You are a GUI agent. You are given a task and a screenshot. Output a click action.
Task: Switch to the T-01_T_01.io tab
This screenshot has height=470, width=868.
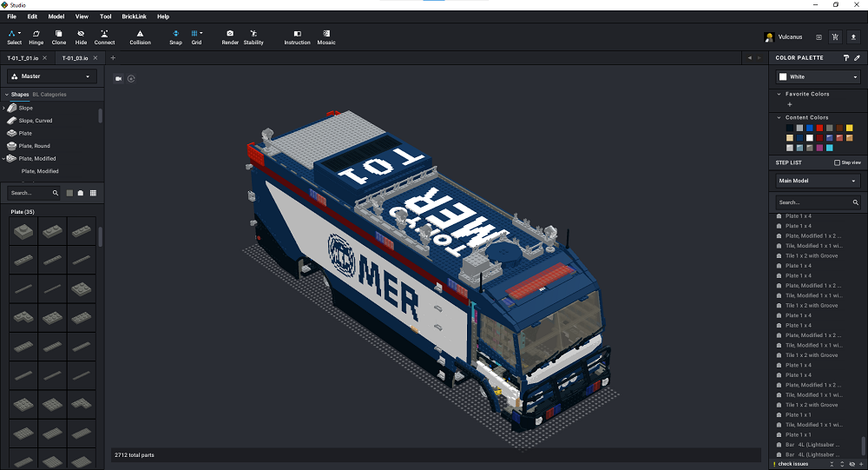pyautogui.click(x=23, y=58)
